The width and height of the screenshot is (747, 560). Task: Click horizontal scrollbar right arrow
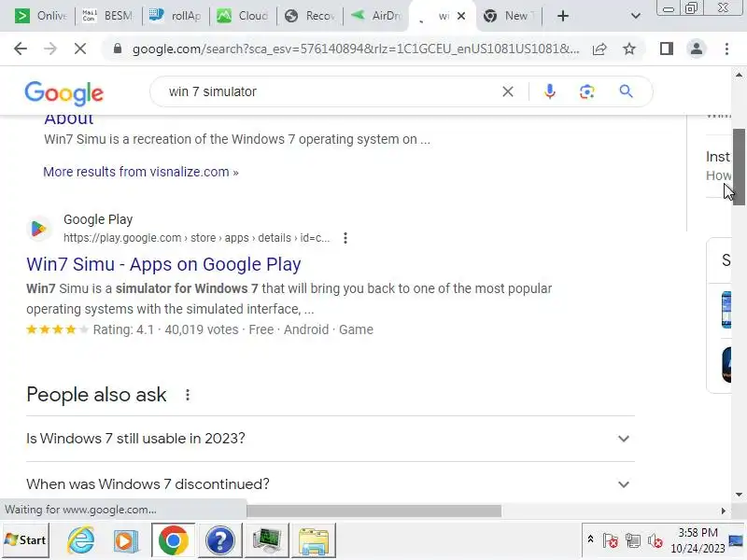click(x=723, y=511)
